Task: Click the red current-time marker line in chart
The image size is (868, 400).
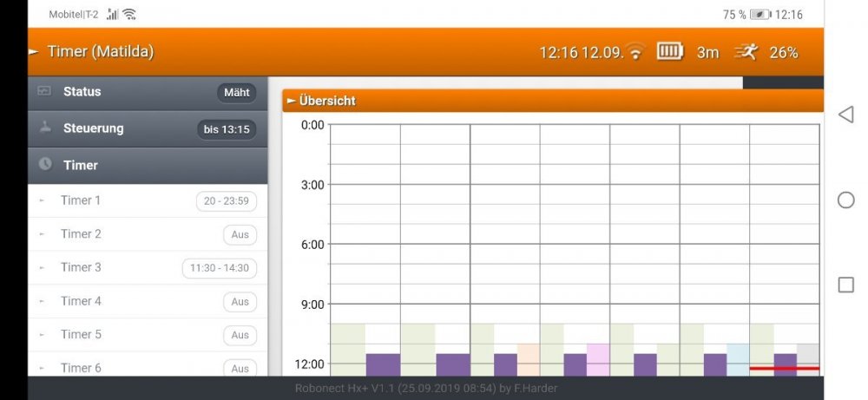Action: point(784,368)
